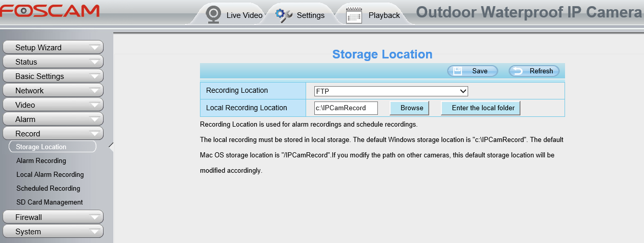Expand the Video settings arrow
This screenshot has height=243, width=644.
tap(95, 105)
